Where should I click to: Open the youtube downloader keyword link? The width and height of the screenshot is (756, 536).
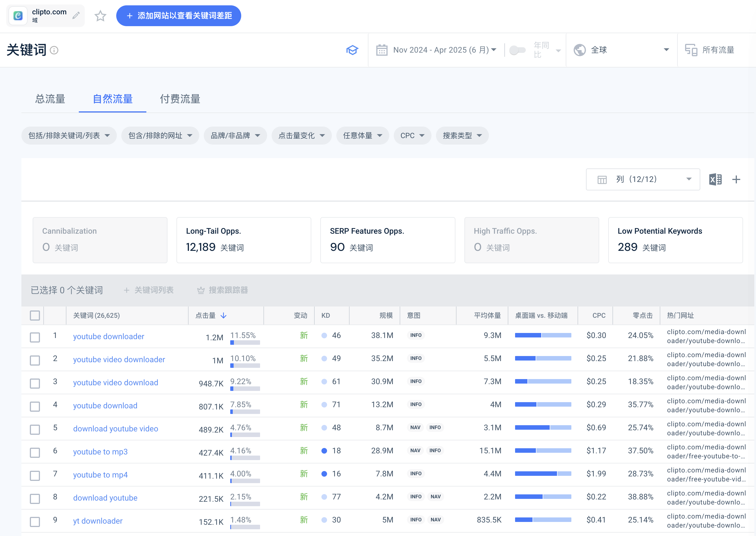coord(109,337)
